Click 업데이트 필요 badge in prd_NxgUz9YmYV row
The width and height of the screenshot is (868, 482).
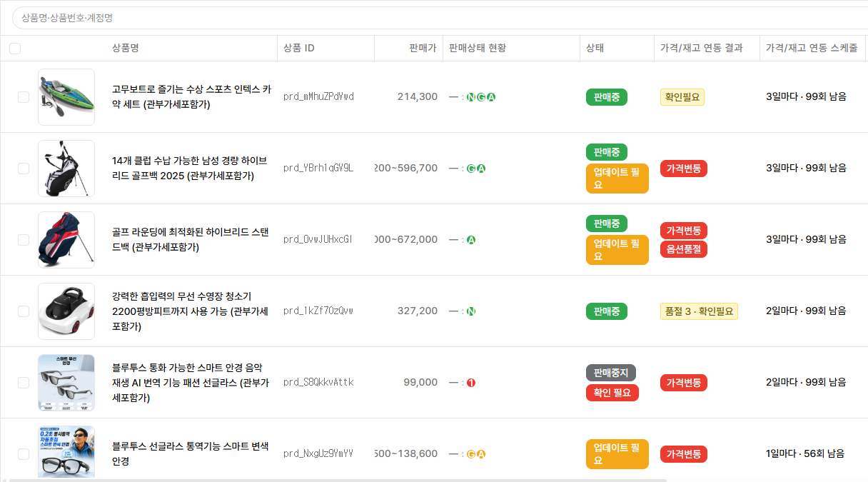pyautogui.click(x=617, y=454)
